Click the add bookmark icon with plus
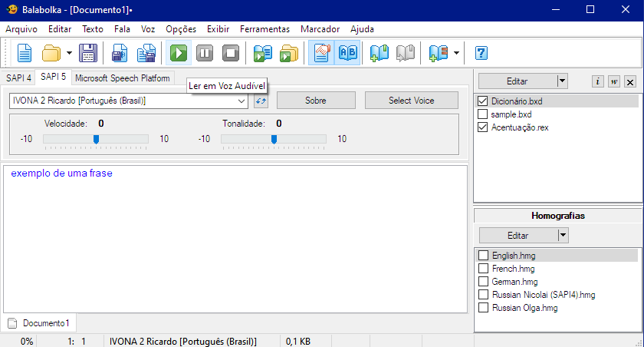Screen dimensions: 644x347 [379, 53]
